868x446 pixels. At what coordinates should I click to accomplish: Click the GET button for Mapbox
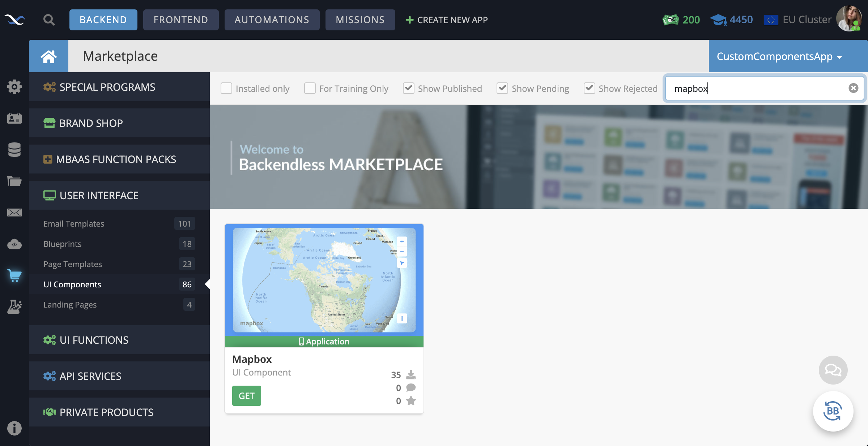point(246,395)
